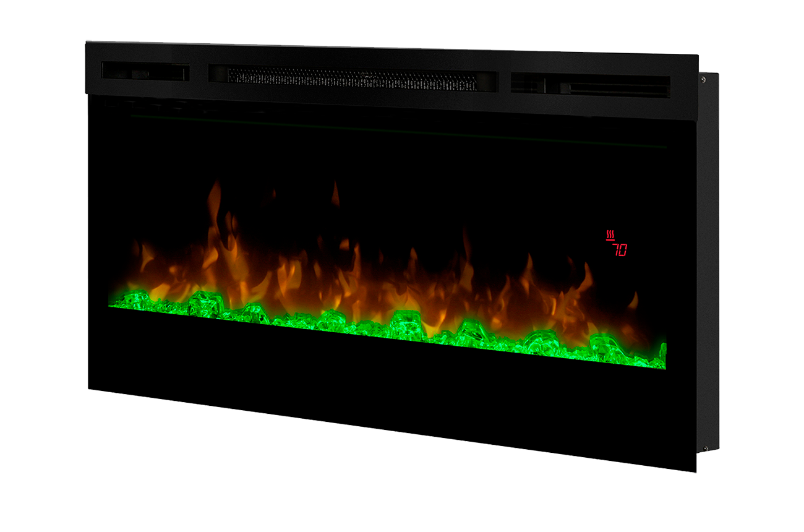Click the red 70 temperature readout
This screenshot has width=804, height=532.
(620, 250)
